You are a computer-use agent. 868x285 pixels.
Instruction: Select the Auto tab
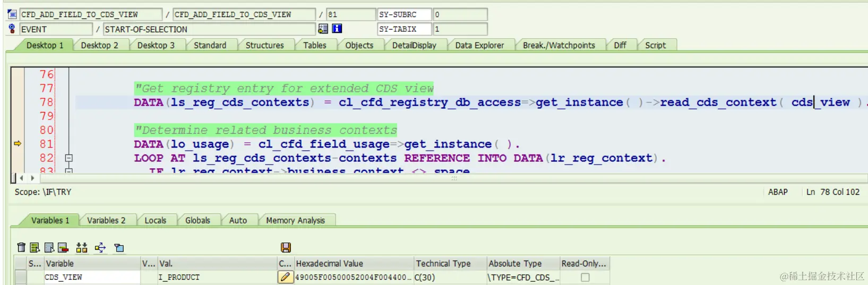pyautogui.click(x=238, y=220)
